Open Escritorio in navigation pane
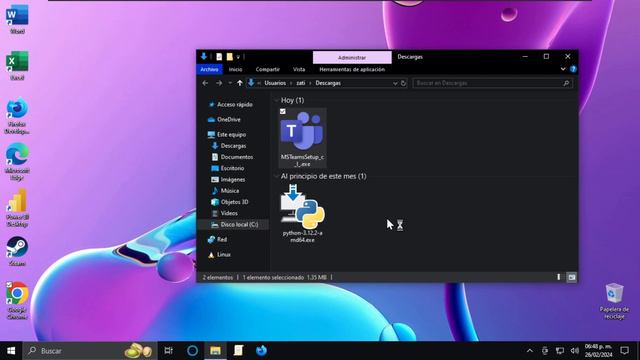Viewport: 640px width, 360px height. 228,168
